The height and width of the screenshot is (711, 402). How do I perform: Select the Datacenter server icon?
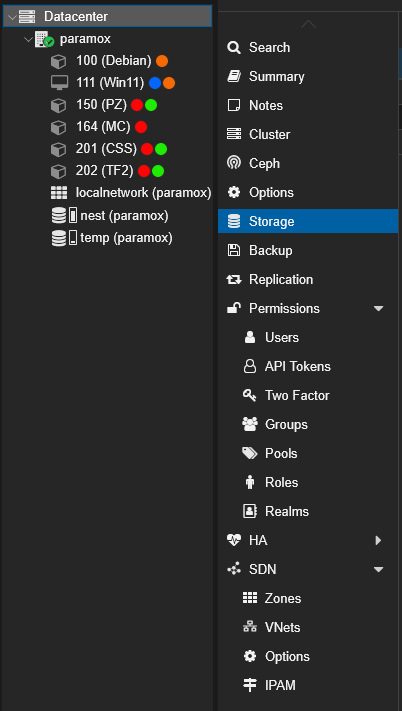point(27,17)
